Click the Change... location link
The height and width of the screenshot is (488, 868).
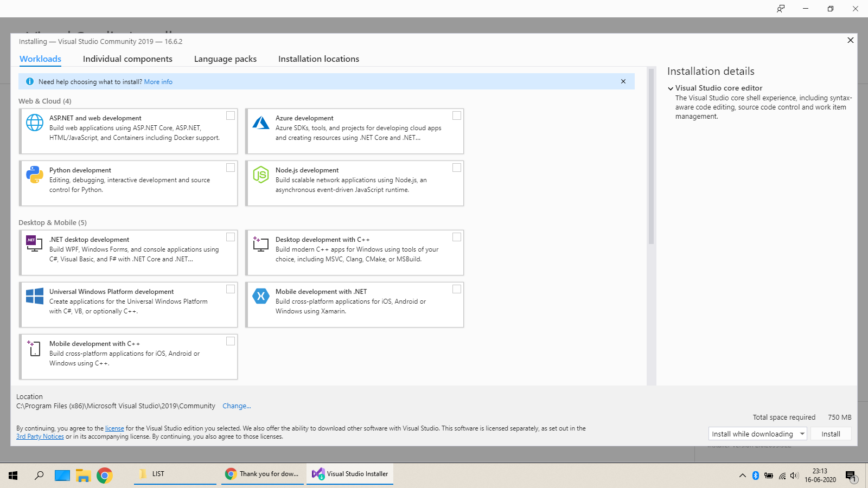pos(237,406)
